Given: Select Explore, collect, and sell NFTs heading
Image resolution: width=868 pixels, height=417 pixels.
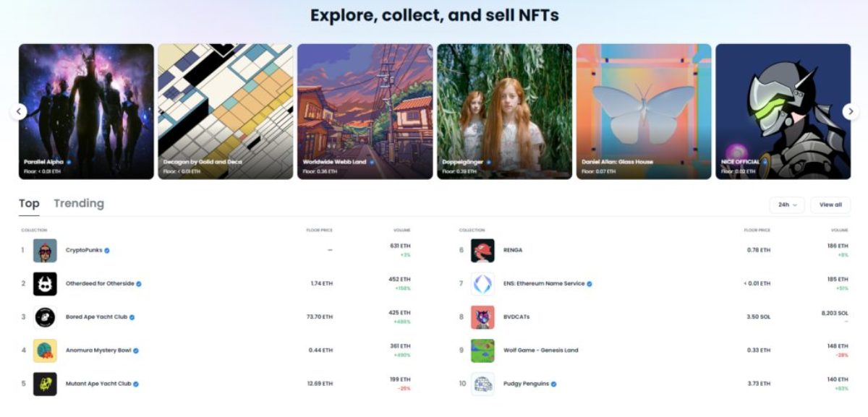Looking at the screenshot, I should click(x=434, y=15).
